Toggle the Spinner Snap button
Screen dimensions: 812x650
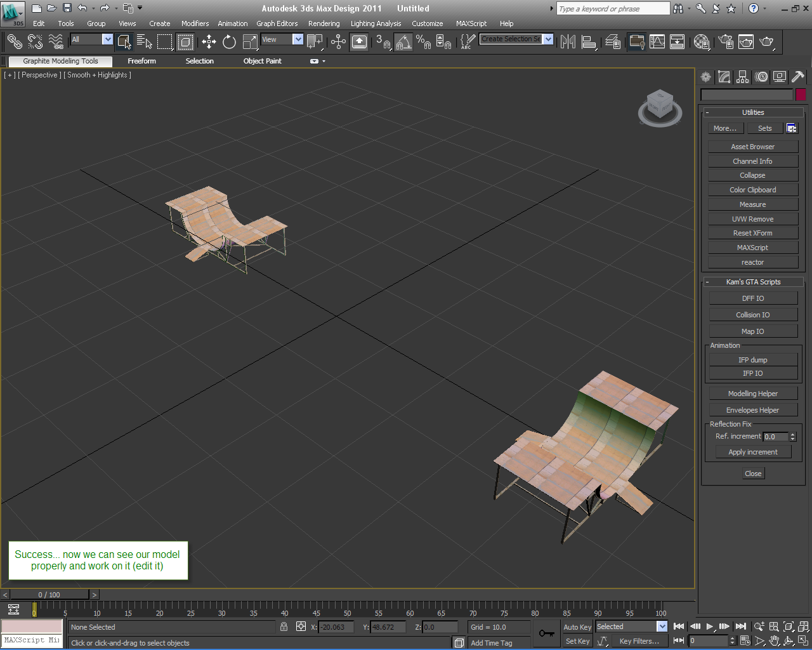point(443,42)
